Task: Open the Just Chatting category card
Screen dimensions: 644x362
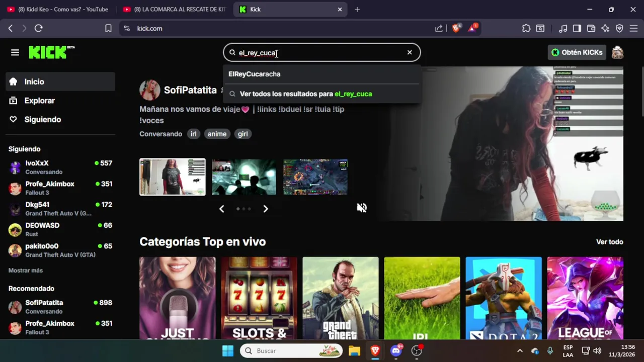Action: (177, 298)
